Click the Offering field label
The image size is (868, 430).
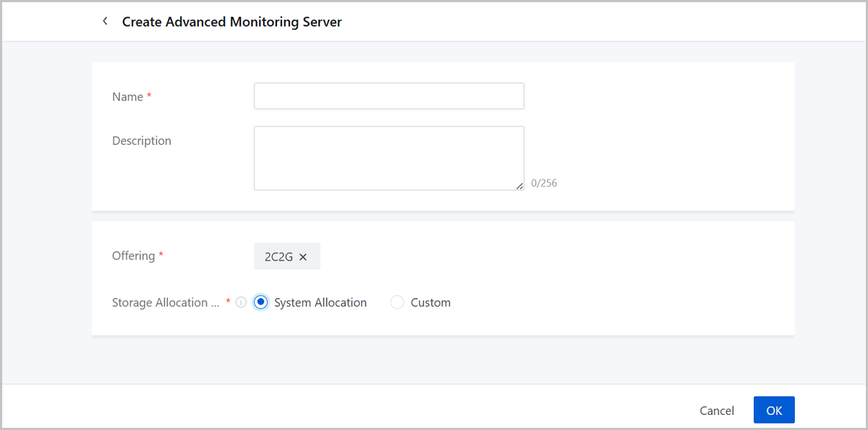point(133,256)
